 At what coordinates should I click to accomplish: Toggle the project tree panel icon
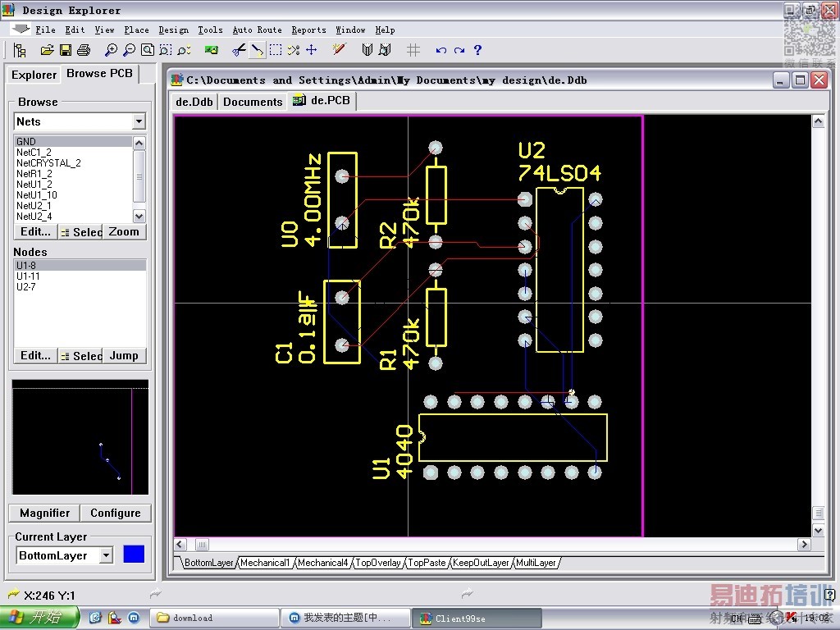(20, 50)
